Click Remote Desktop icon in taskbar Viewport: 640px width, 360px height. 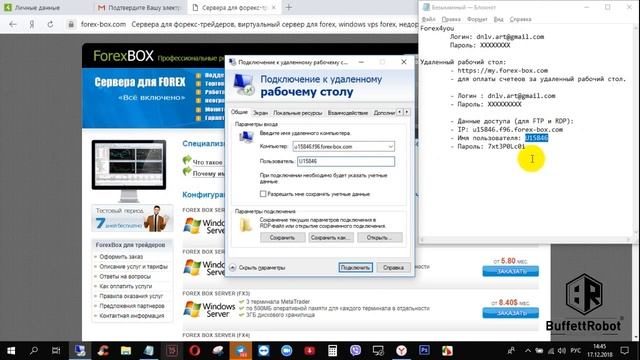pos(80,351)
